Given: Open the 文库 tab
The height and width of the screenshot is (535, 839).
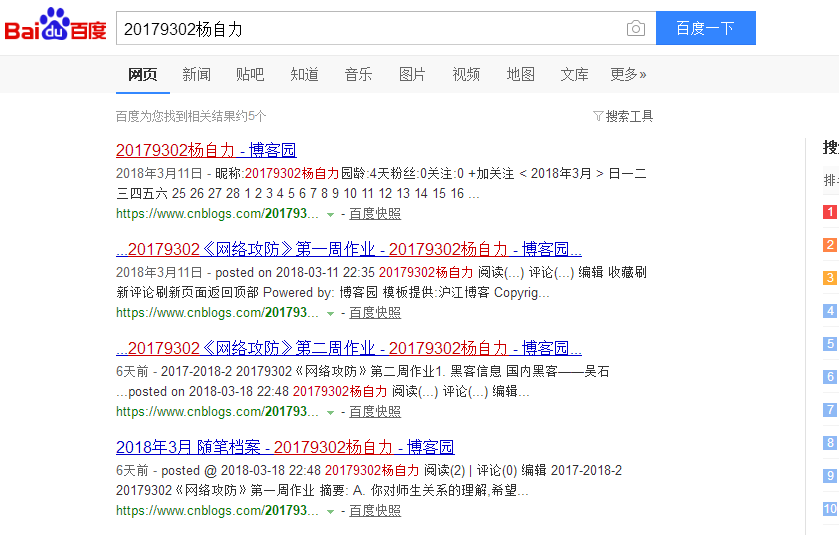Looking at the screenshot, I should pyautogui.click(x=575, y=74).
